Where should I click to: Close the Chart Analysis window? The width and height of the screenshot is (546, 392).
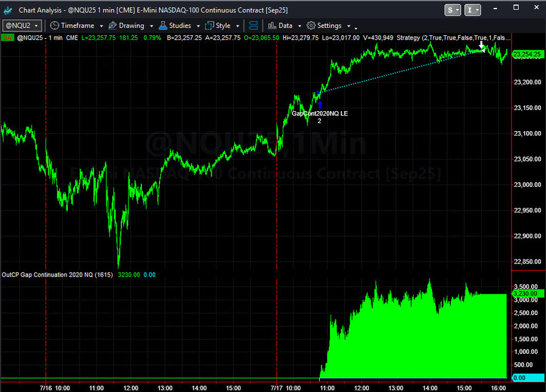pyautogui.click(x=537, y=7)
